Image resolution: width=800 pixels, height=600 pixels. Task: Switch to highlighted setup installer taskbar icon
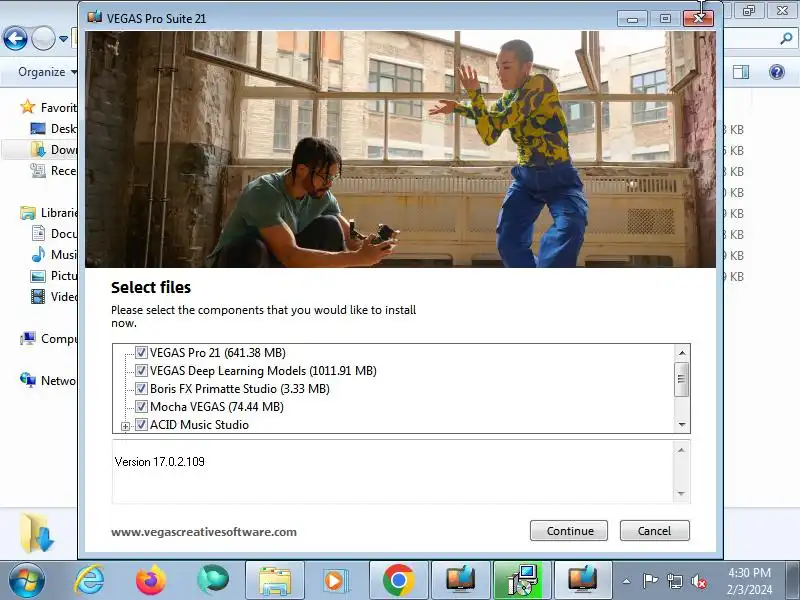point(522,581)
